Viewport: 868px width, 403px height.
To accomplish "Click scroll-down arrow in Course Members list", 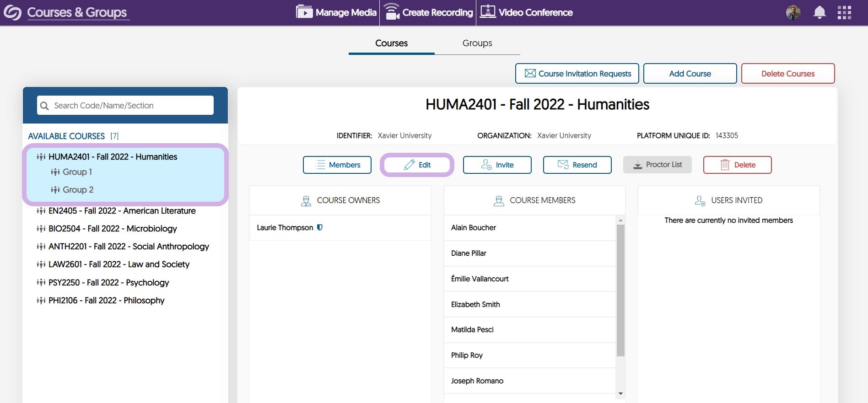I will click(620, 393).
